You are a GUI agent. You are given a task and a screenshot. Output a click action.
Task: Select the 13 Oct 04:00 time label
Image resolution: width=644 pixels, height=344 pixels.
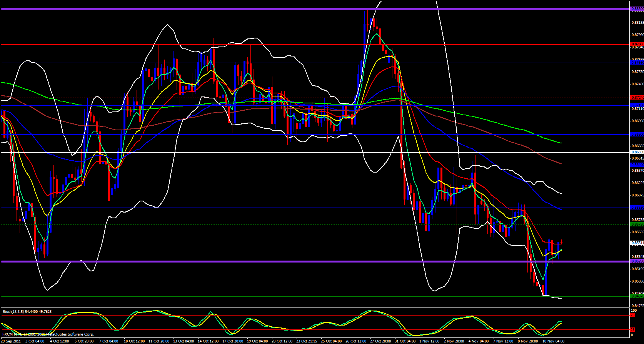(x=183, y=341)
